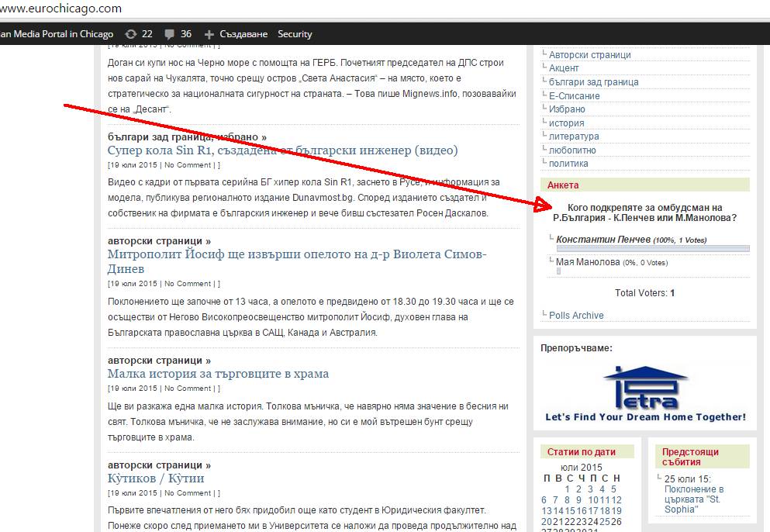Viewport: 770px width, 532px height.
Task: Click the Tetra dream home banner logo
Action: (645, 393)
